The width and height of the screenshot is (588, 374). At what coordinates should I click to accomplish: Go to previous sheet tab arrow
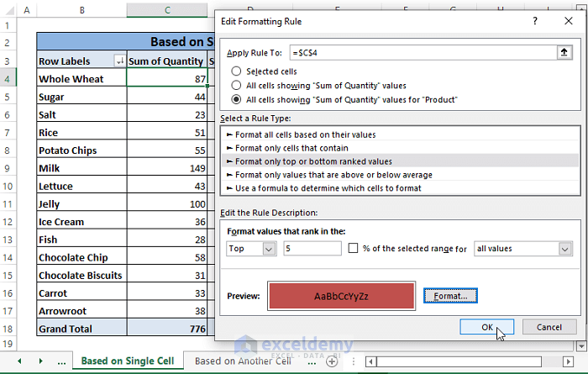[x=19, y=361]
